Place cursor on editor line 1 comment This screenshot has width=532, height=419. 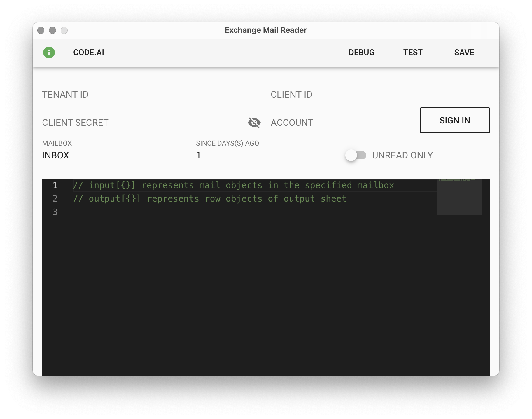pyautogui.click(x=233, y=185)
